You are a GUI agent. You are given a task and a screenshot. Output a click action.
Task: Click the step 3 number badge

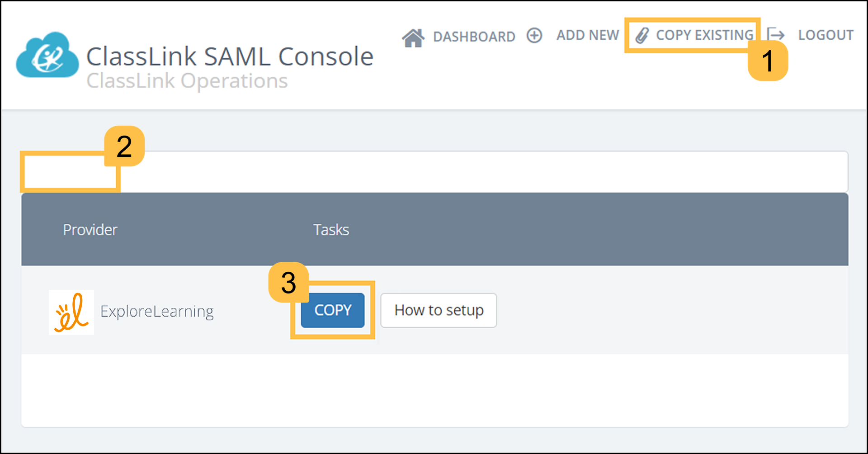click(288, 283)
